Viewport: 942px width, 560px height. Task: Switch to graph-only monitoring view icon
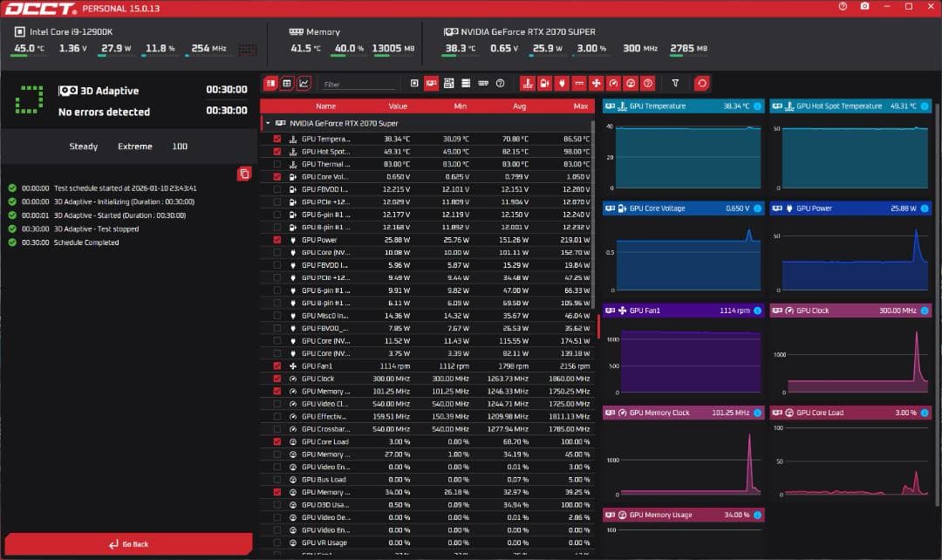(304, 84)
